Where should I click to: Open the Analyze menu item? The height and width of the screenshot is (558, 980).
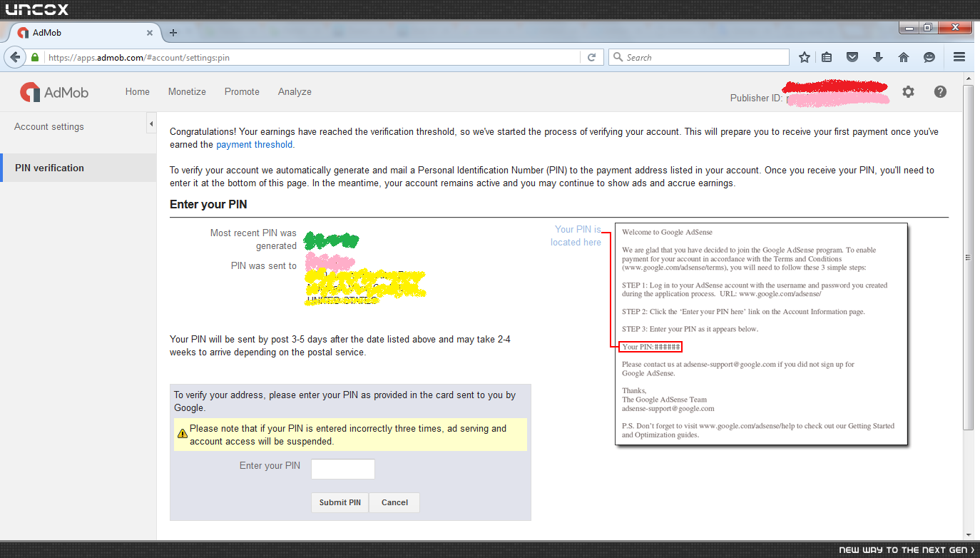coord(295,91)
